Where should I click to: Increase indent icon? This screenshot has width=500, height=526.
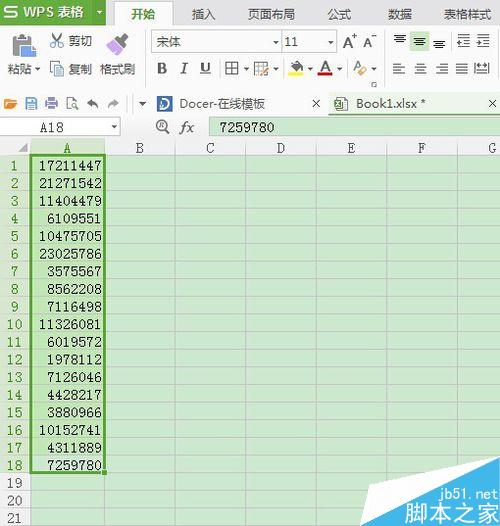tap(483, 41)
